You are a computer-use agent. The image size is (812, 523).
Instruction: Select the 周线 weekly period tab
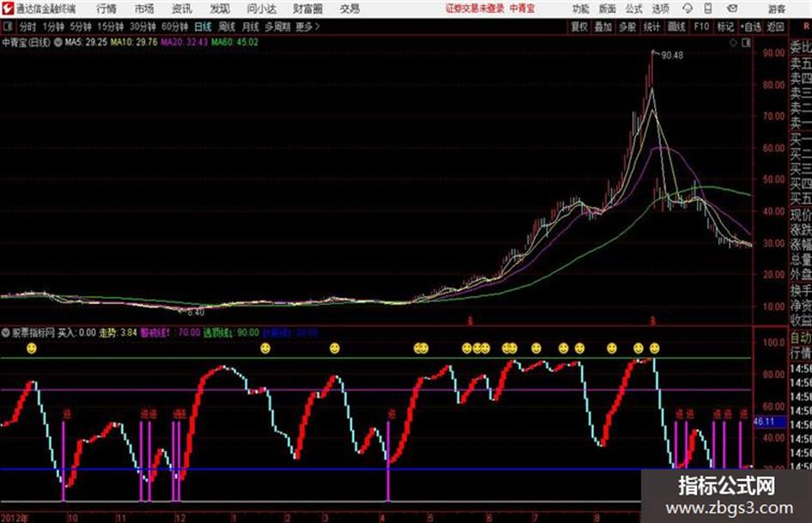click(227, 27)
